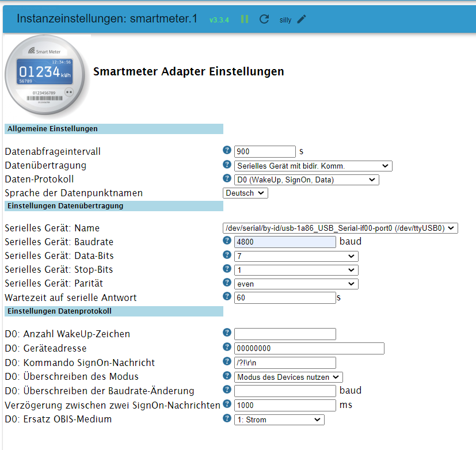Image resolution: width=476 pixels, height=450 pixels.
Task: Restart the instance with reload icon
Action: 264,20
